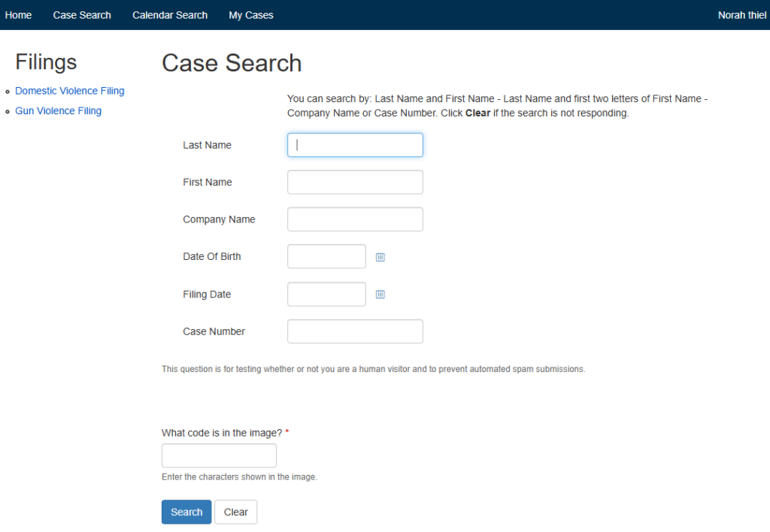The image size is (770, 532).
Task: Open Case Search in the navigation bar
Action: click(82, 15)
